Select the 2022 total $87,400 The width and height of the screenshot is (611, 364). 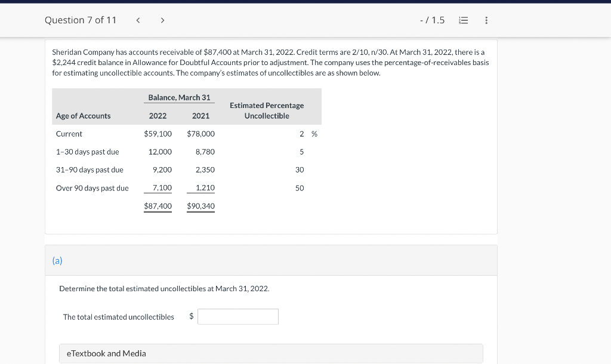[x=158, y=206]
